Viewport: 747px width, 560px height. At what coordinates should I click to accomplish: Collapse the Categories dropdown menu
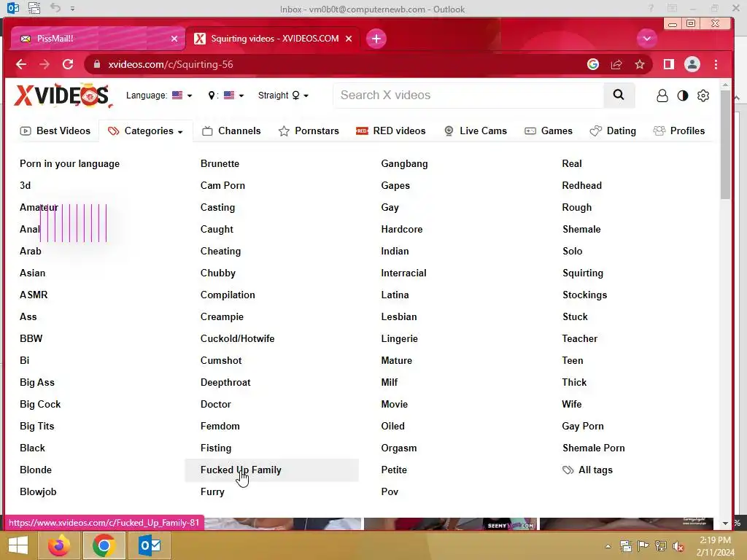click(x=145, y=131)
